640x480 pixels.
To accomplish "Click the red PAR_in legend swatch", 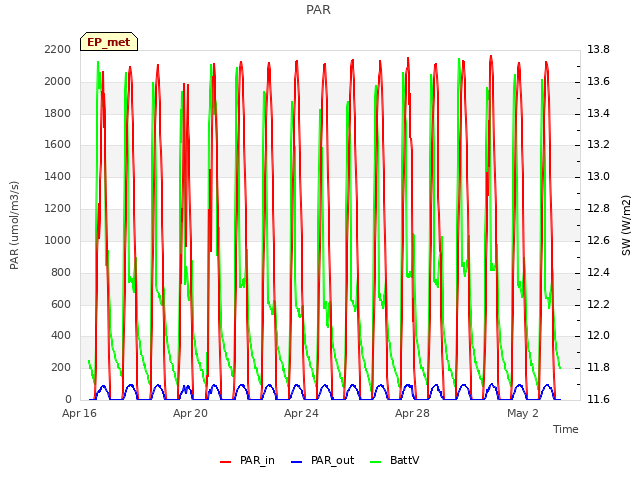I will point(226,462).
